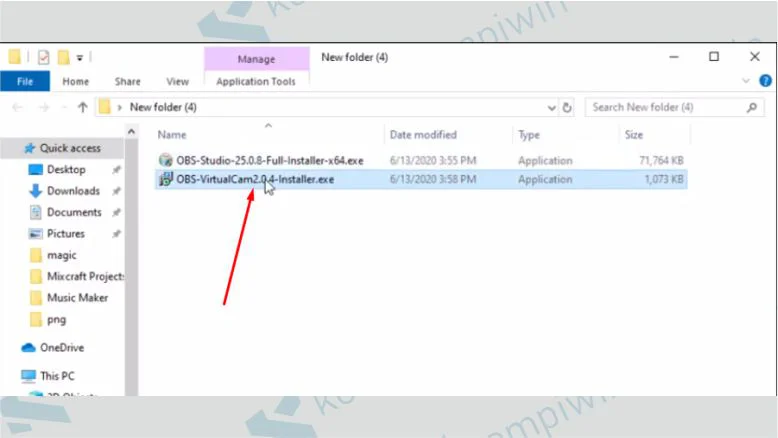
Task: Open the OBS-Studio-25.0.8 Full Installer file
Action: click(260, 160)
